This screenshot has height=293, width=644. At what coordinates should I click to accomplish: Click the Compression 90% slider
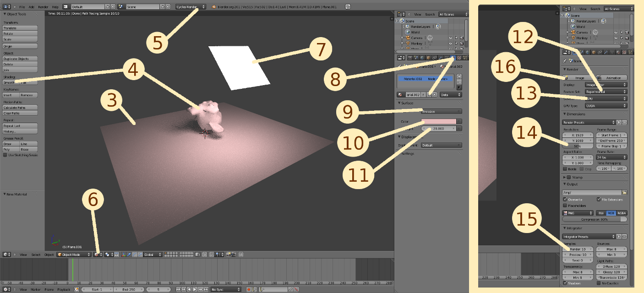coord(595,220)
